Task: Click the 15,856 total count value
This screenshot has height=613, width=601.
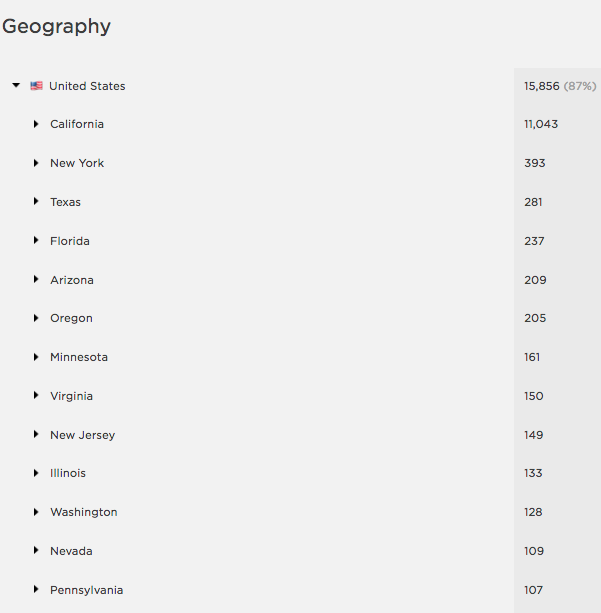Action: click(x=541, y=86)
